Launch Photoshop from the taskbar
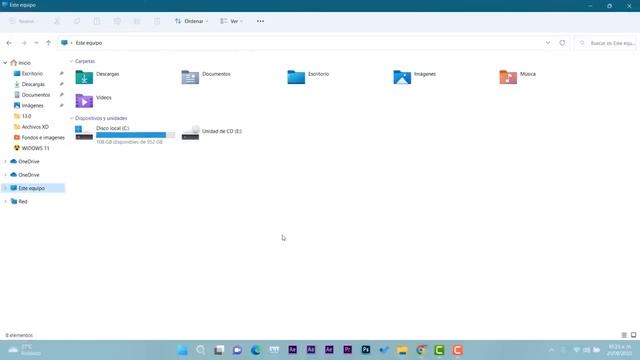640x360 pixels. pos(366,350)
